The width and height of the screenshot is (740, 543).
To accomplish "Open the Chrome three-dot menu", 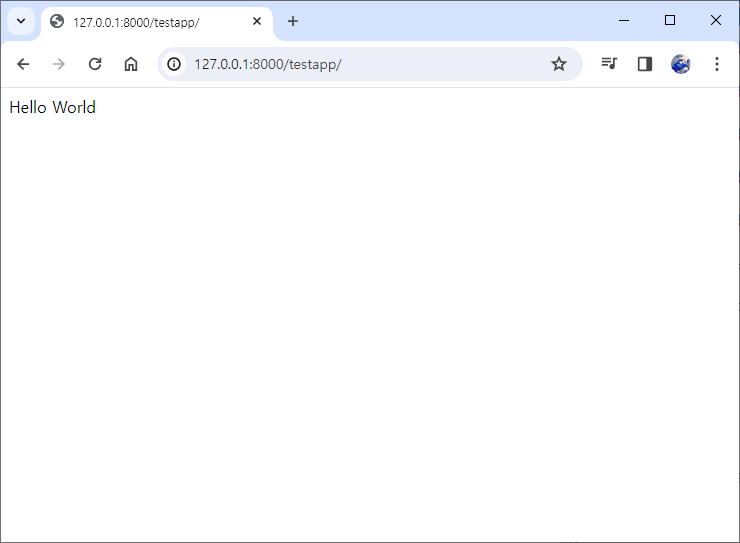I will pos(716,64).
